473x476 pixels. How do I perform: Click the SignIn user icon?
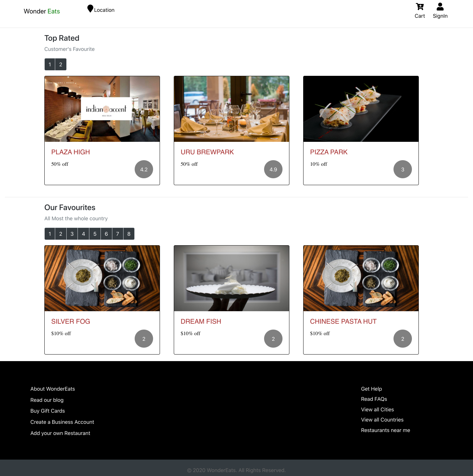pyautogui.click(x=440, y=7)
